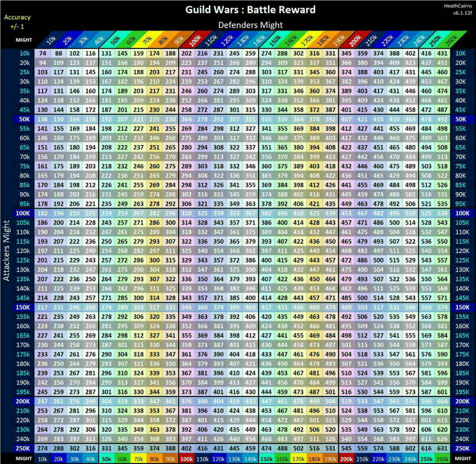Click value 431 in the 10k row, 260k column
476x464 pixels.
[x=442, y=53]
